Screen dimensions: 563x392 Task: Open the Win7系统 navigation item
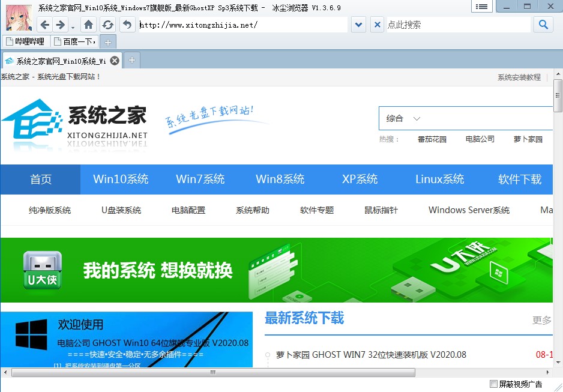point(200,179)
